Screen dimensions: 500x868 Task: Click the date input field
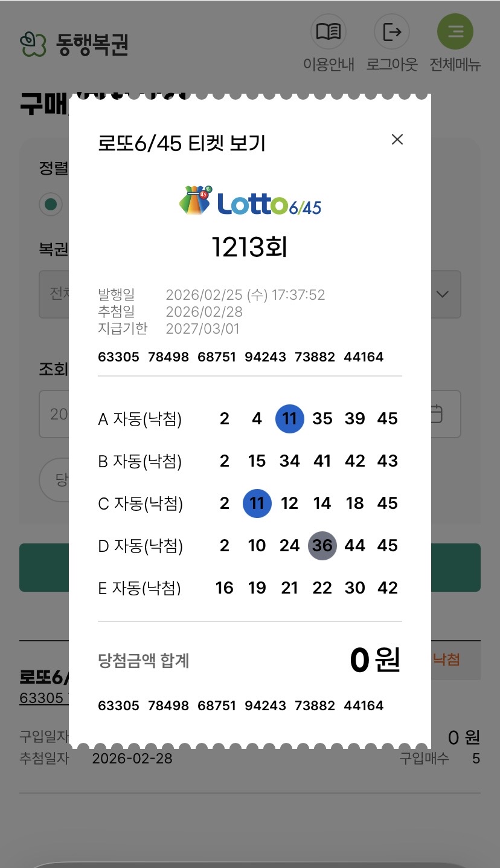[x=53, y=414]
